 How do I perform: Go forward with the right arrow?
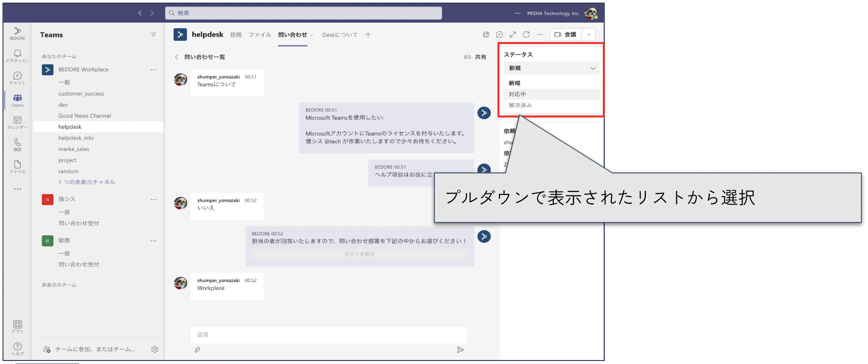tap(152, 13)
